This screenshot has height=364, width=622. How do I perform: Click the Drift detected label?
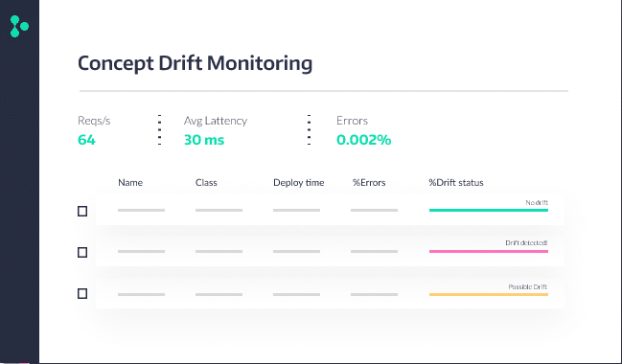pyautogui.click(x=526, y=242)
